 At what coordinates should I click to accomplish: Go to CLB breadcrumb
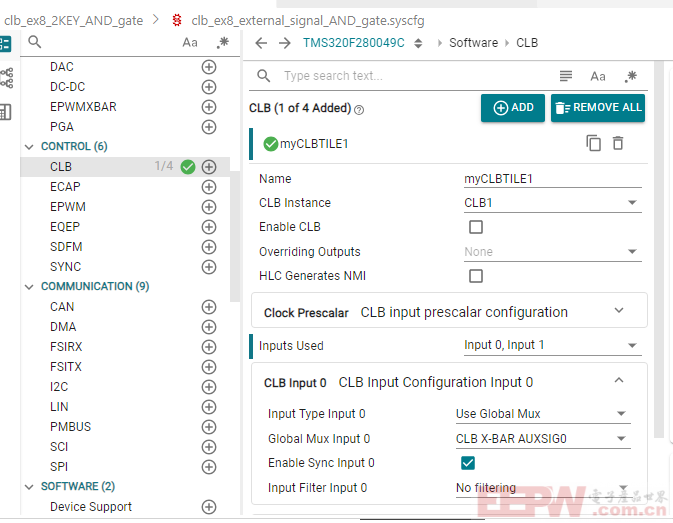pyautogui.click(x=527, y=43)
